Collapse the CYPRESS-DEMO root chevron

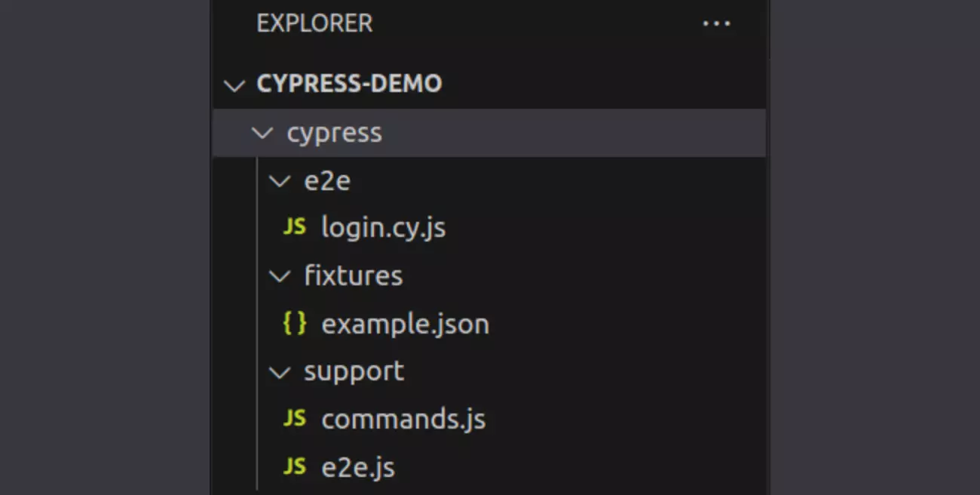point(235,85)
